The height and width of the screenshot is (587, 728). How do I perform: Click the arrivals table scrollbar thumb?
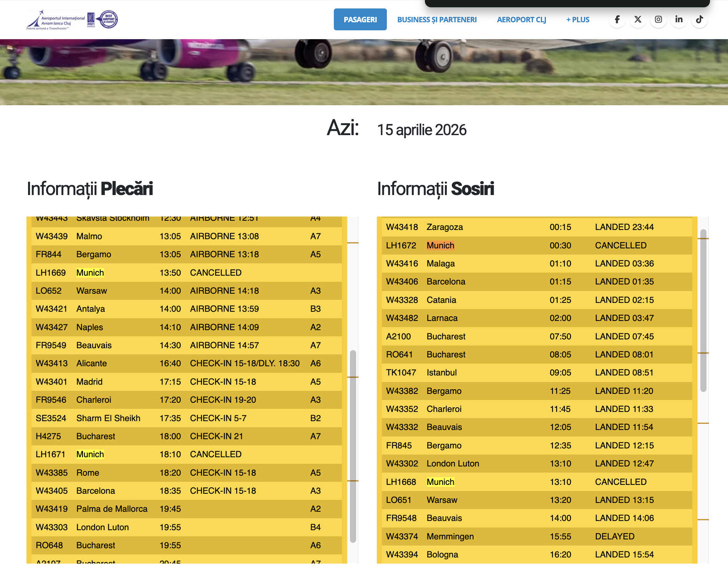(x=703, y=310)
